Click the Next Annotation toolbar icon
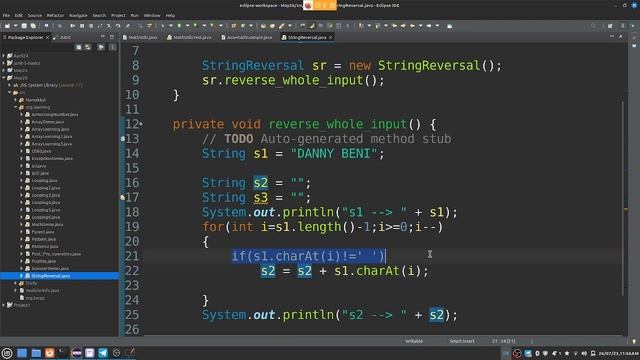Image resolution: width=640 pixels, height=360 pixels. click(x=361, y=26)
